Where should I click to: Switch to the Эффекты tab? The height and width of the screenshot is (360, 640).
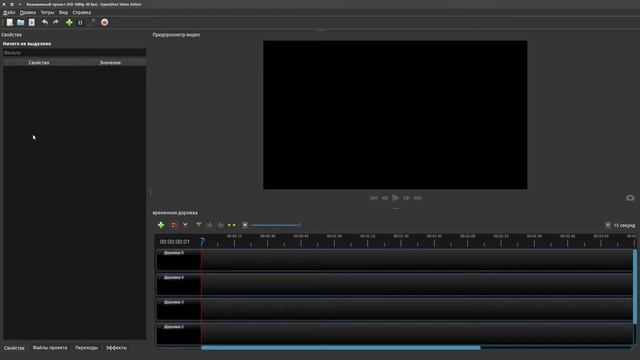pyautogui.click(x=116, y=348)
